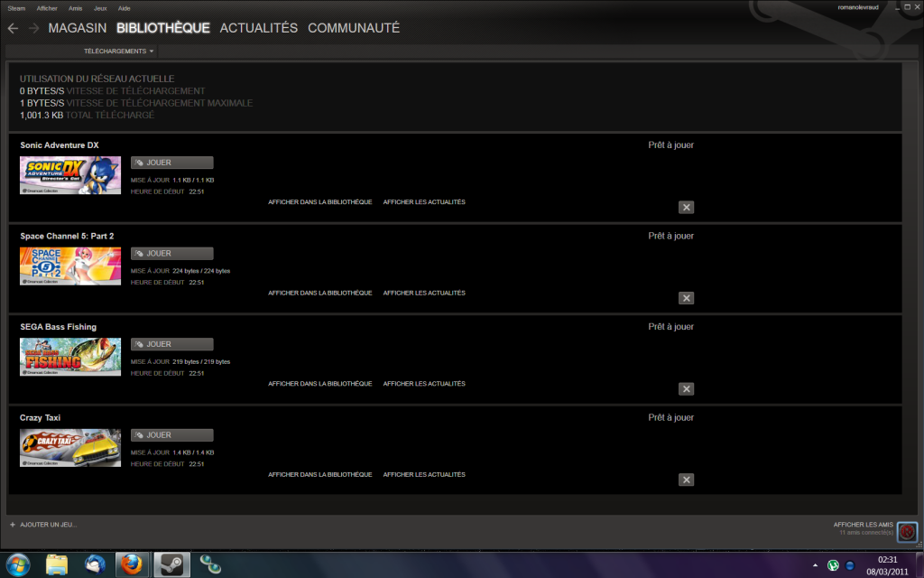Open the taskbar app right of Steam
This screenshot has height=578, width=924.
[210, 564]
